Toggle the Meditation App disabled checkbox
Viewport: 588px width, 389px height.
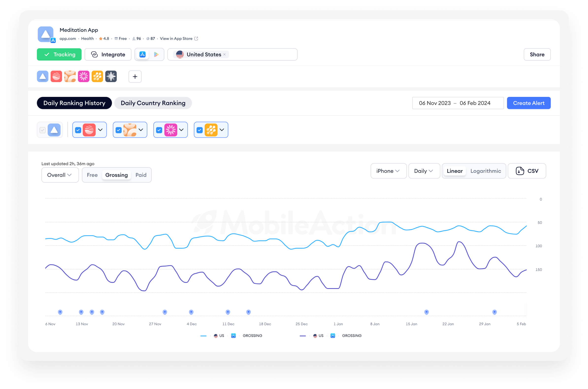coord(43,130)
